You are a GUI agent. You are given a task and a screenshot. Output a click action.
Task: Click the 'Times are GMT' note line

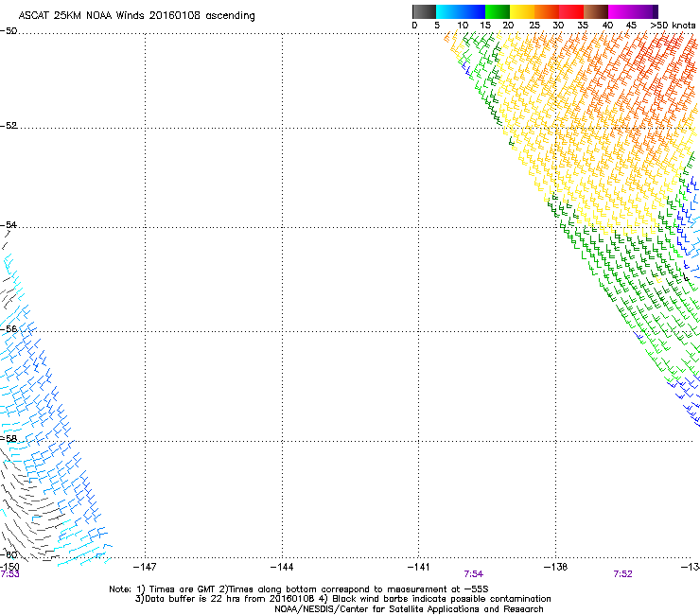point(299,589)
